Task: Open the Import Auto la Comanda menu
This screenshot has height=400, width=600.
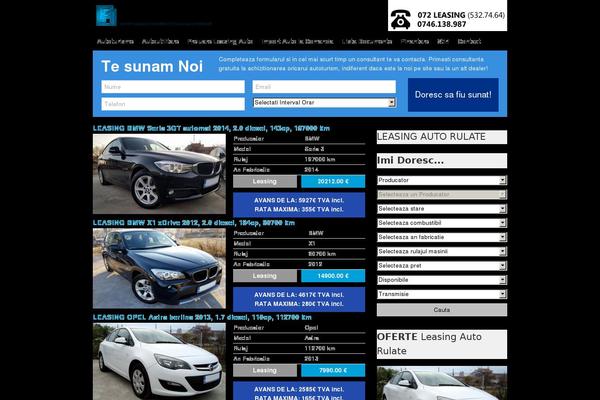Action: (297, 41)
